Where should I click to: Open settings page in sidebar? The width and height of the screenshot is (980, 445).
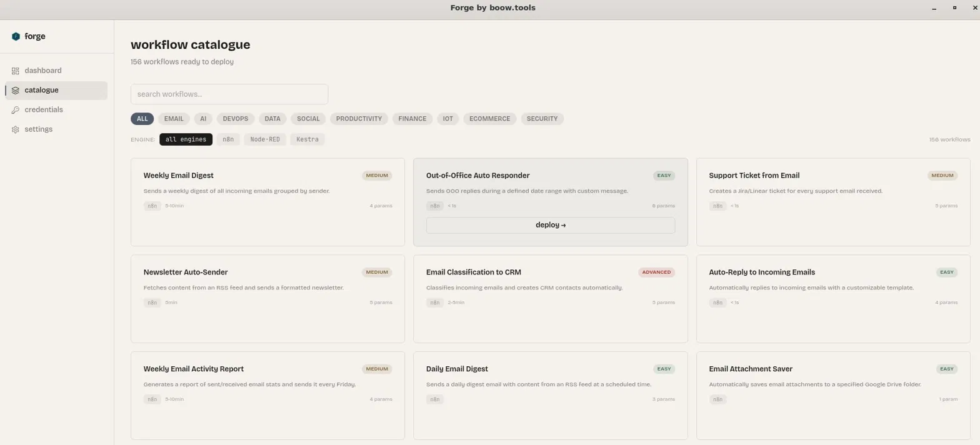click(x=56, y=129)
